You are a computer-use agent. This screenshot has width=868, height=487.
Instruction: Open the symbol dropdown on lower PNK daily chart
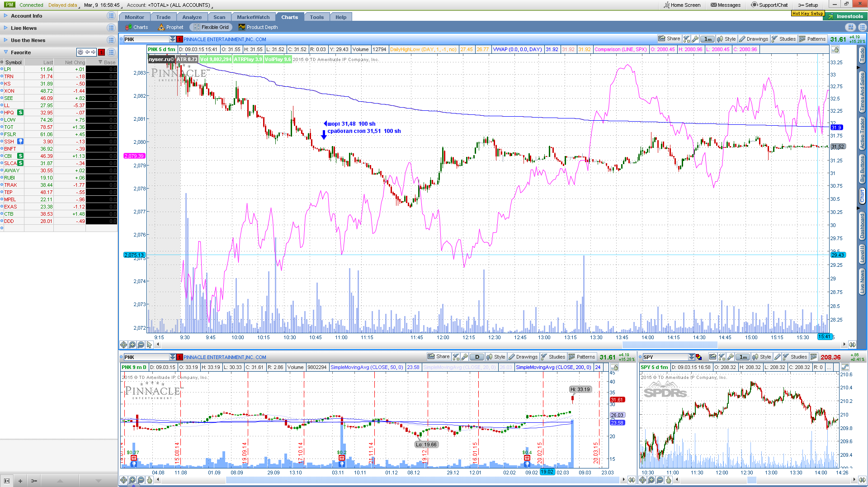click(x=172, y=357)
